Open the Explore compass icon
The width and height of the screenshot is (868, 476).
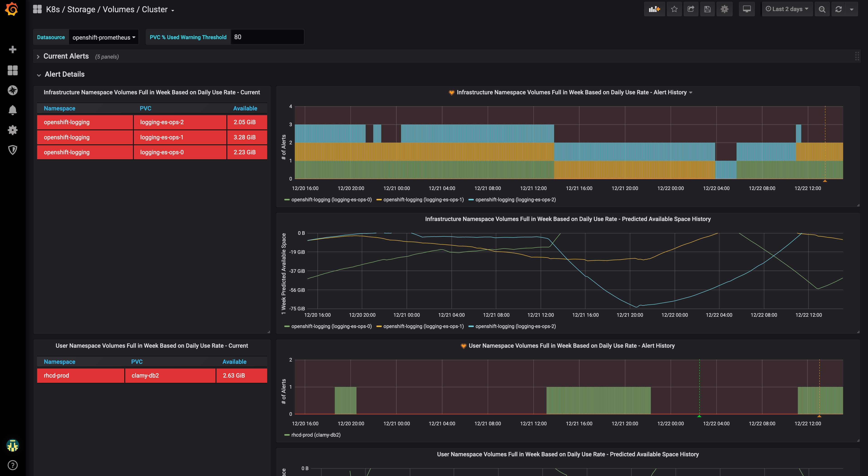click(12, 90)
